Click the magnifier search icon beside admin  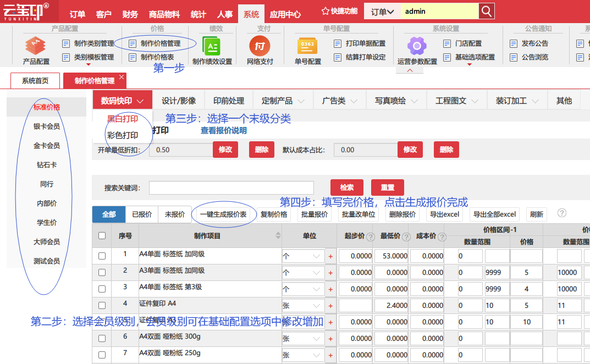click(x=486, y=12)
